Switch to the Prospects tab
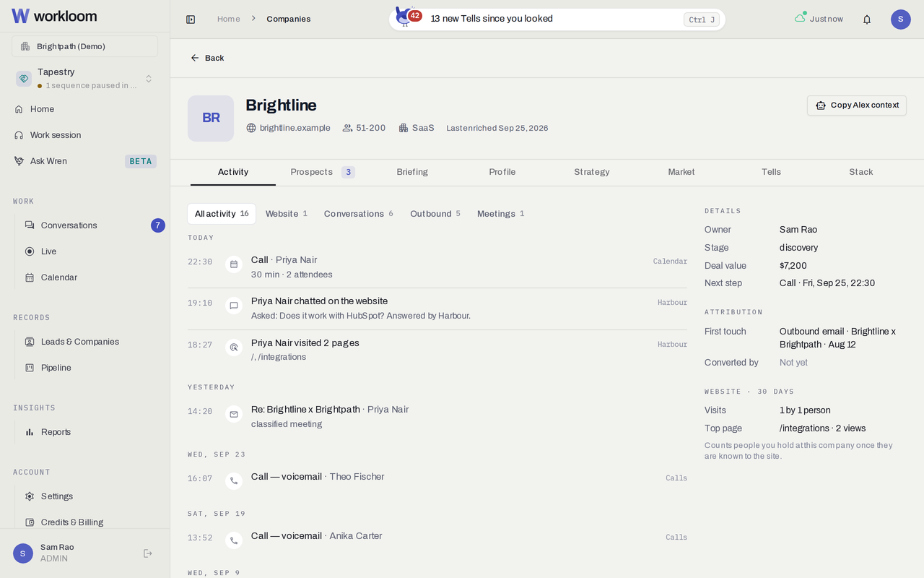The image size is (924, 578). tap(323, 172)
